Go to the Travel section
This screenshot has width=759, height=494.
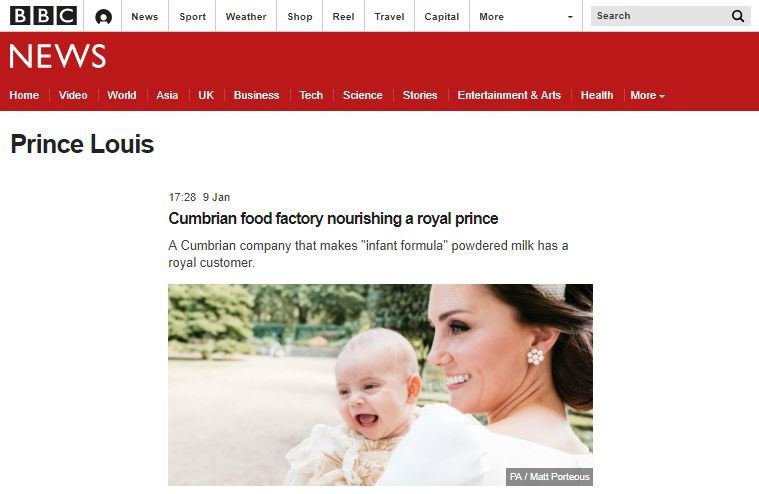[389, 16]
